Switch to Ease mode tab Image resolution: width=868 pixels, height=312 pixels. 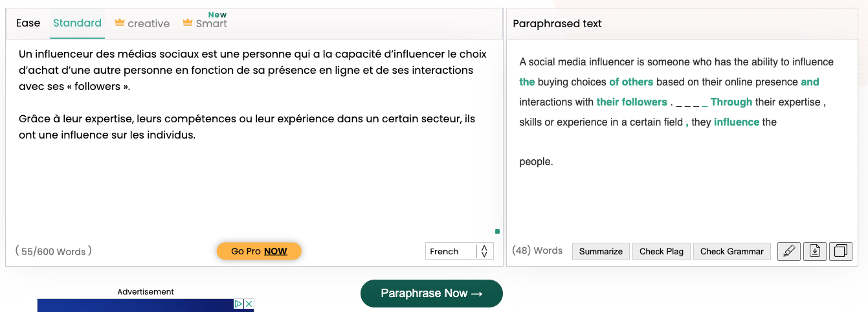pos(28,23)
